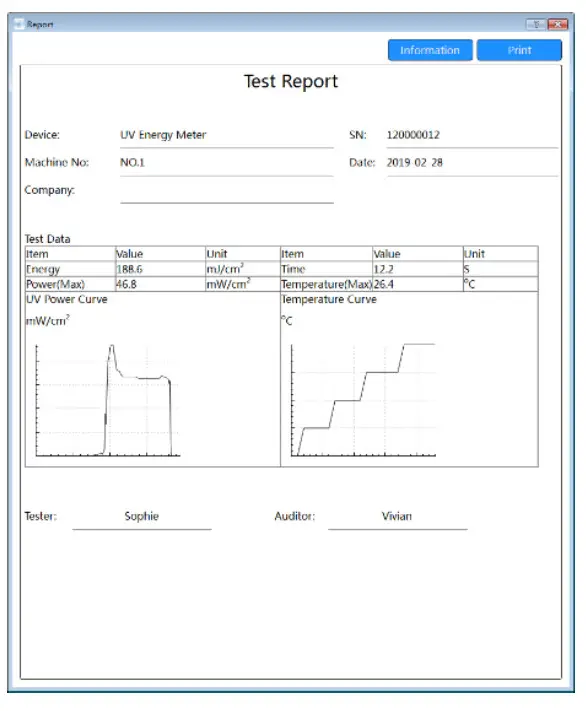Select the Time label cell
This screenshot has height=711, width=586.
click(327, 269)
